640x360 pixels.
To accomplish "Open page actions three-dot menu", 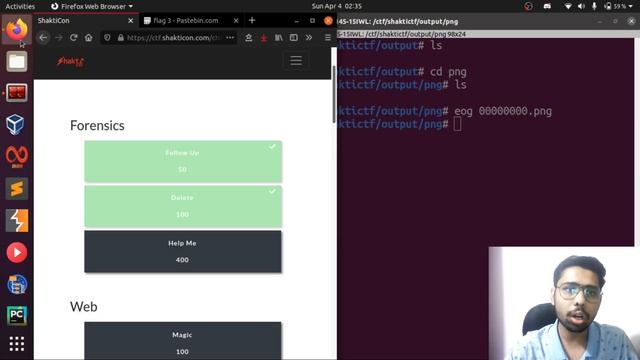I will (x=230, y=38).
